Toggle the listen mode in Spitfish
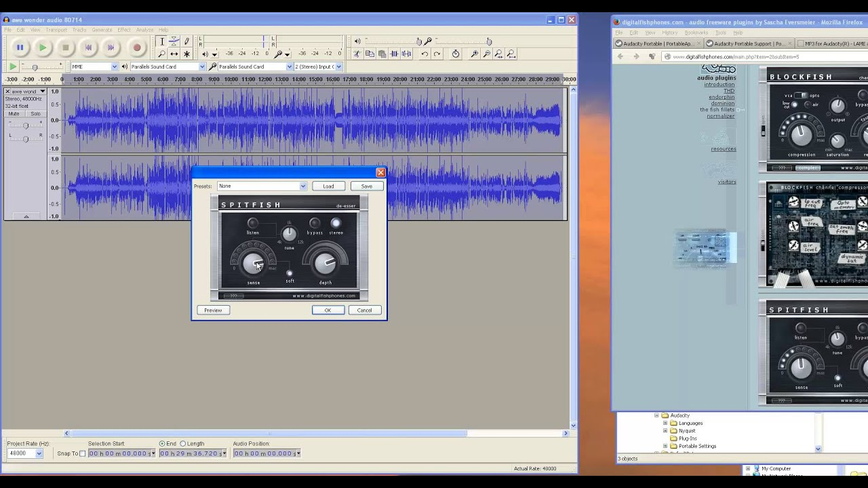 [252, 222]
